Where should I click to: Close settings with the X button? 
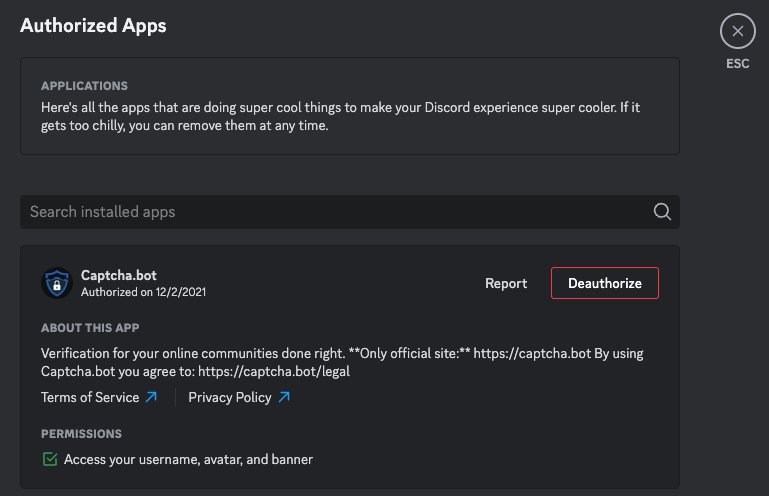[737, 31]
